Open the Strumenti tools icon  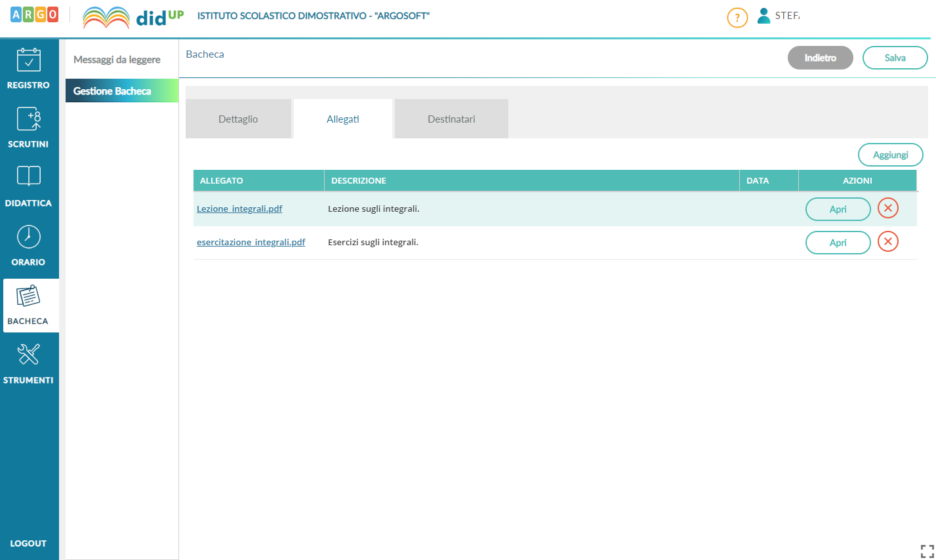pos(28,354)
